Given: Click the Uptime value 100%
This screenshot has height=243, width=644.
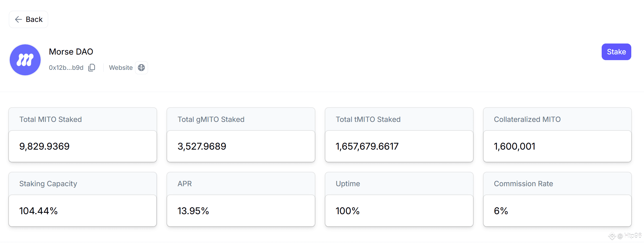Looking at the screenshot, I should [347, 211].
